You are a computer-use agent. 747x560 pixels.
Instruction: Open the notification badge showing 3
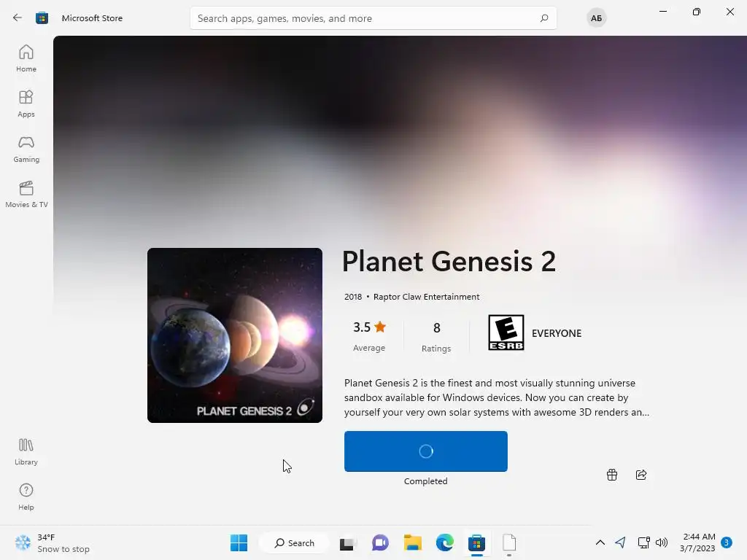[727, 542]
